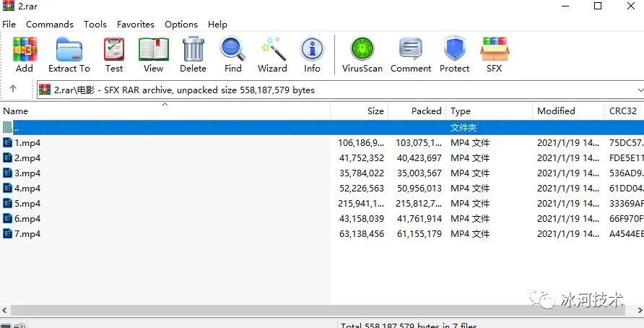Image resolution: width=644 pixels, height=328 pixels.
Task: Open the Options menu
Action: (181, 25)
